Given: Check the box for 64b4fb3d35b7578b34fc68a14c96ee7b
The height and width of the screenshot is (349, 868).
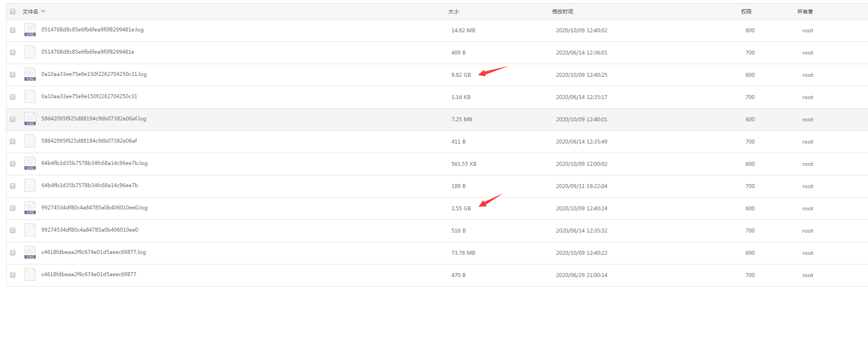Looking at the screenshot, I should pos(13,186).
